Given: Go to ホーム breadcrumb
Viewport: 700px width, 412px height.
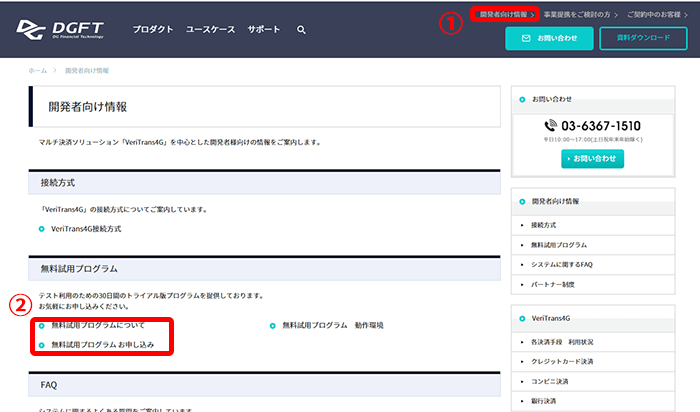Looking at the screenshot, I should pyautogui.click(x=37, y=71).
